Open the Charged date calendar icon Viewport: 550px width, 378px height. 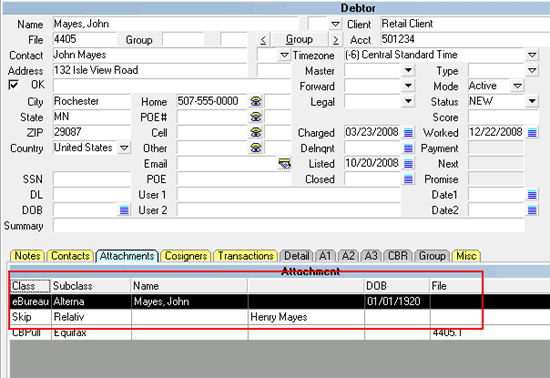408,133
